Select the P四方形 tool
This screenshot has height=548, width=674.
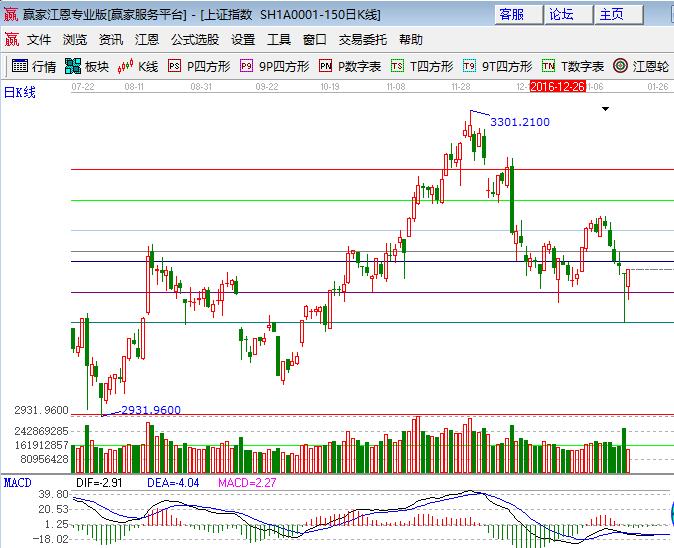pyautogui.click(x=199, y=66)
